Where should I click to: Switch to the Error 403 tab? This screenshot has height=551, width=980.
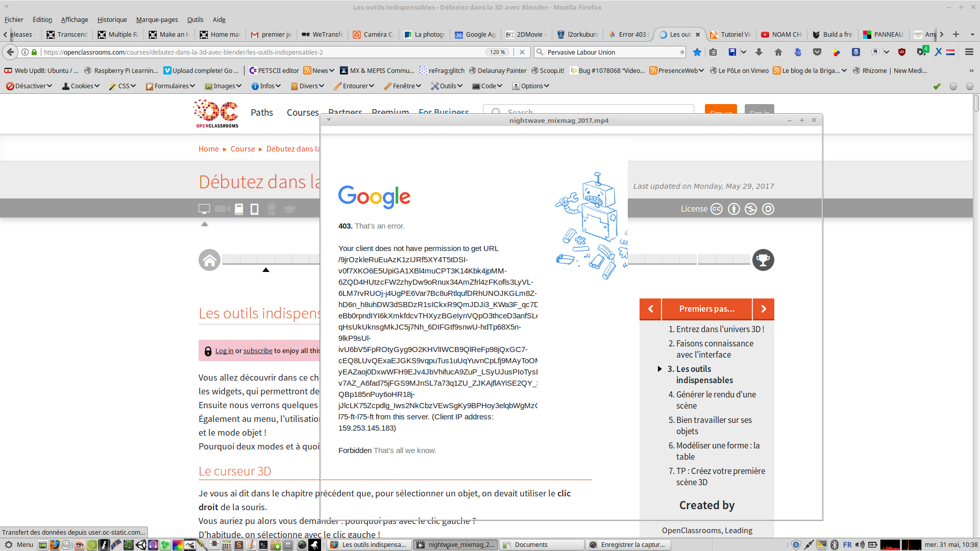628,35
